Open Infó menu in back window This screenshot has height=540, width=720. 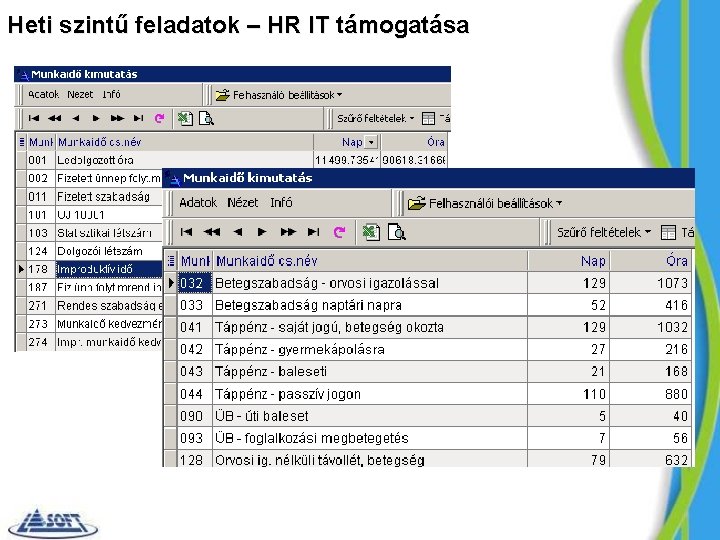coord(111,94)
